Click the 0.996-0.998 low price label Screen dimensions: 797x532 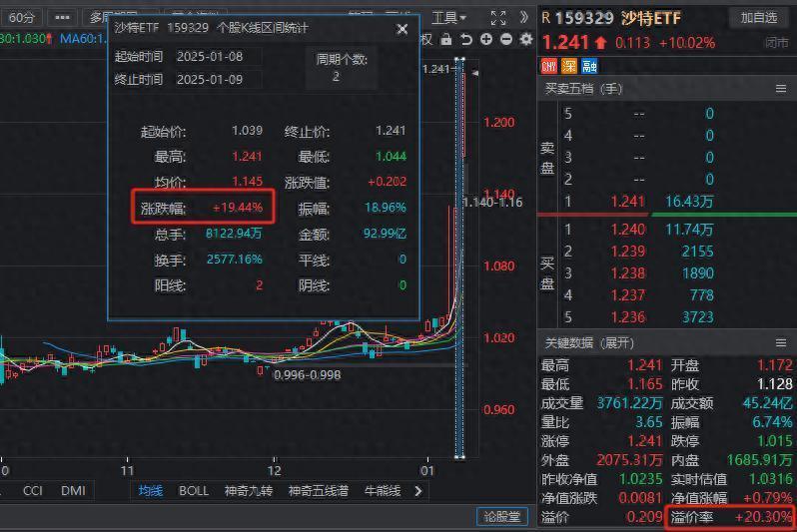pos(307,375)
